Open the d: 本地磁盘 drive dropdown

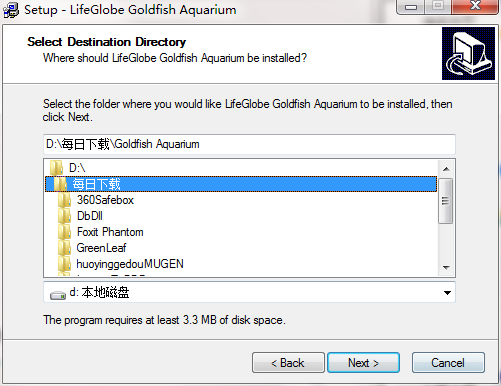[249, 292]
